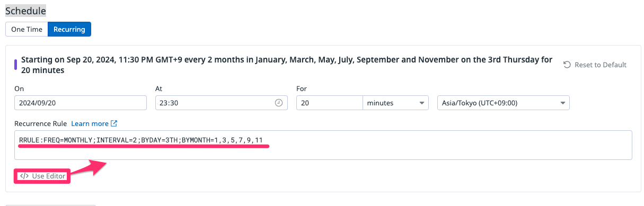644x206 pixels.
Task: Click the Use Editor button label
Action: pyautogui.click(x=49, y=176)
